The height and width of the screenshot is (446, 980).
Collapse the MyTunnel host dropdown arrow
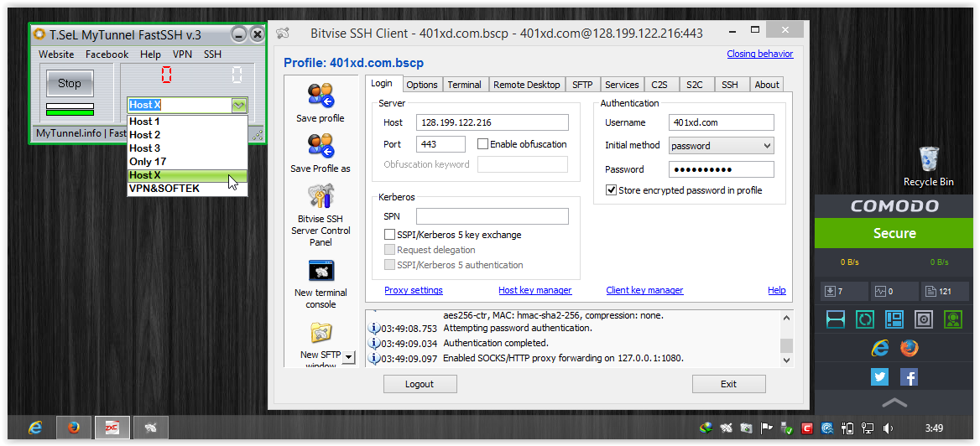coord(239,105)
